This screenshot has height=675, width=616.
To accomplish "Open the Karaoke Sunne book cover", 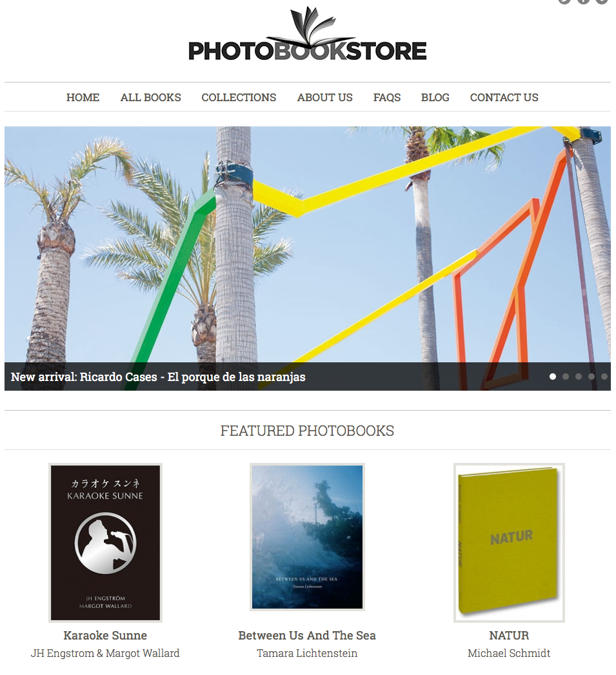I will click(106, 543).
